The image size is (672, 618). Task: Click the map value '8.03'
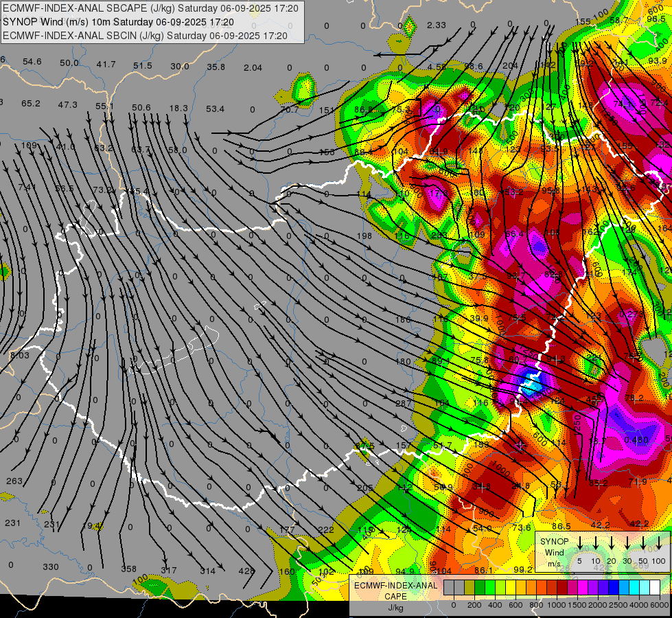(x=20, y=355)
